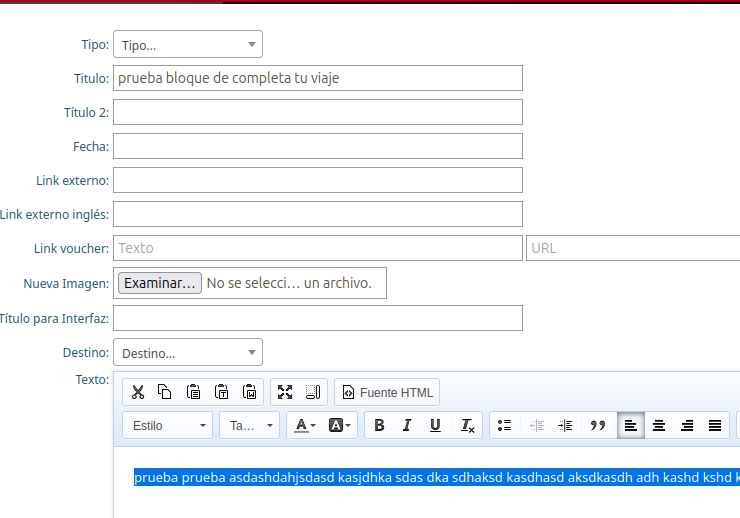Screen dimensions: 740x518
Task: Open the Tipo dropdown
Action: pyautogui.click(x=188, y=44)
